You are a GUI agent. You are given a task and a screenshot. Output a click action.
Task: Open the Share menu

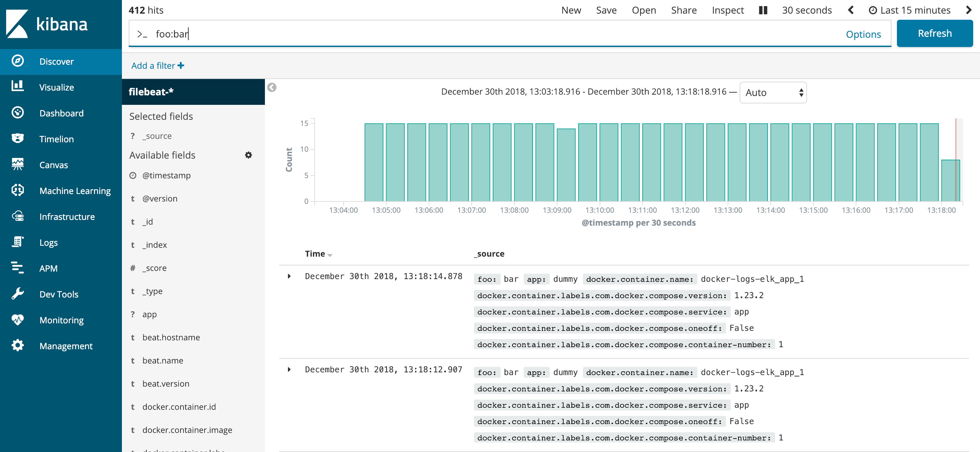coord(683,10)
